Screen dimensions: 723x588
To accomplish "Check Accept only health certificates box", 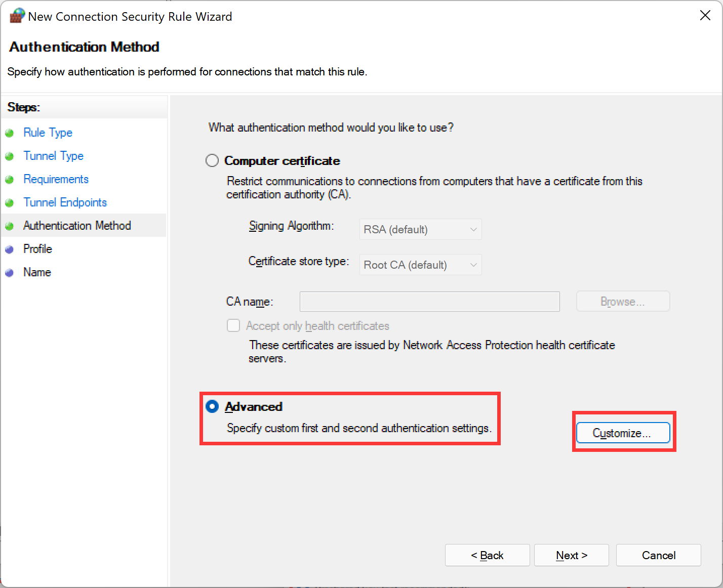I will pyautogui.click(x=233, y=325).
